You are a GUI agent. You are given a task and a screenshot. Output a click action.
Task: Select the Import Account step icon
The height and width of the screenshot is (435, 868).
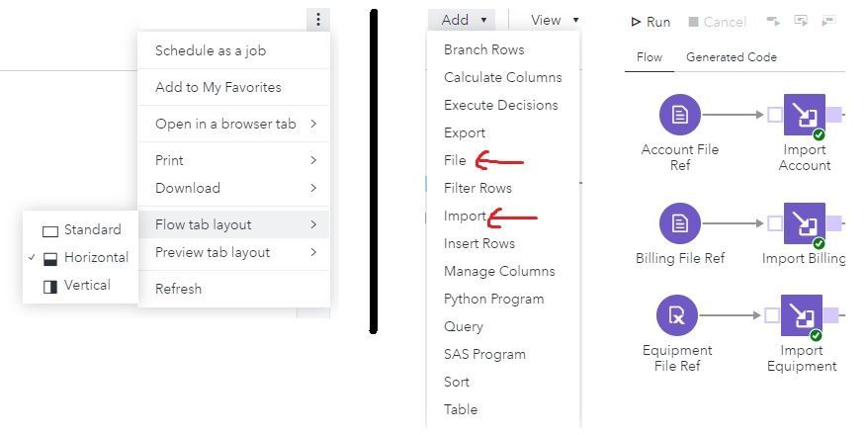804,115
